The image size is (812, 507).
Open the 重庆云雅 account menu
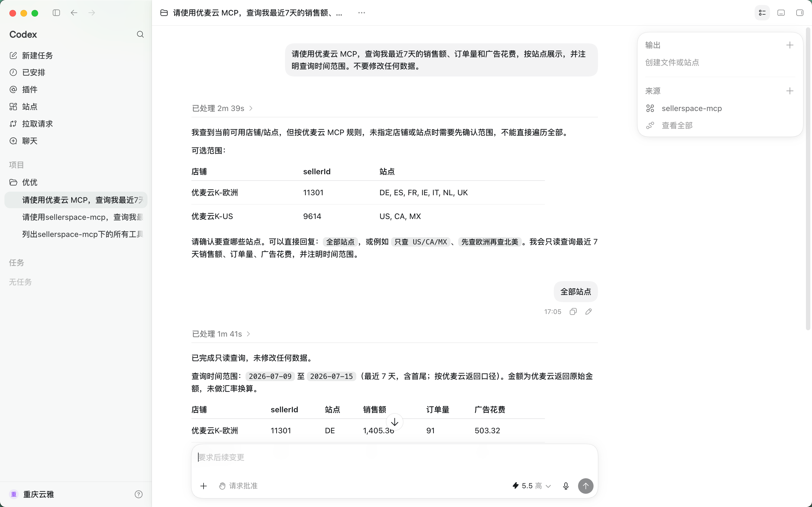(x=32, y=494)
